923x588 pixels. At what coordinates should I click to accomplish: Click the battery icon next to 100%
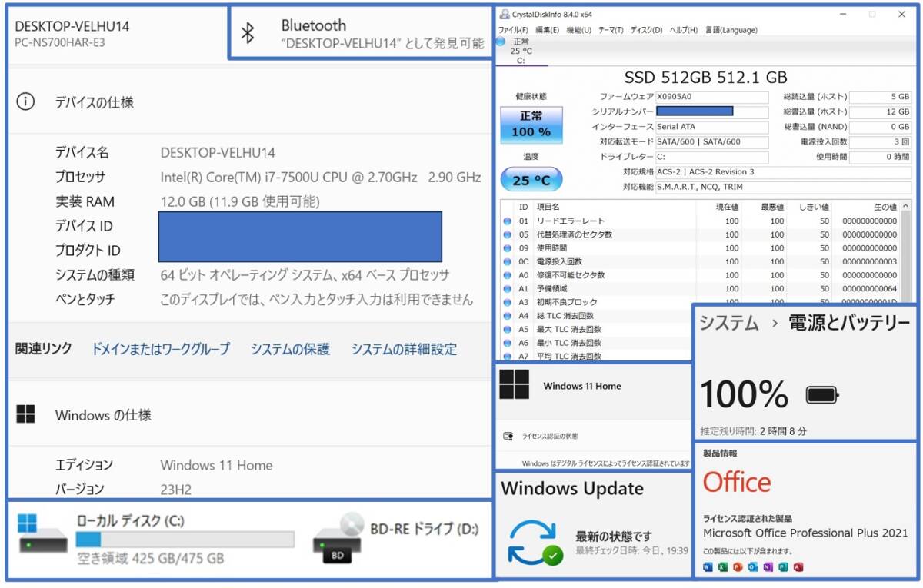pos(821,395)
